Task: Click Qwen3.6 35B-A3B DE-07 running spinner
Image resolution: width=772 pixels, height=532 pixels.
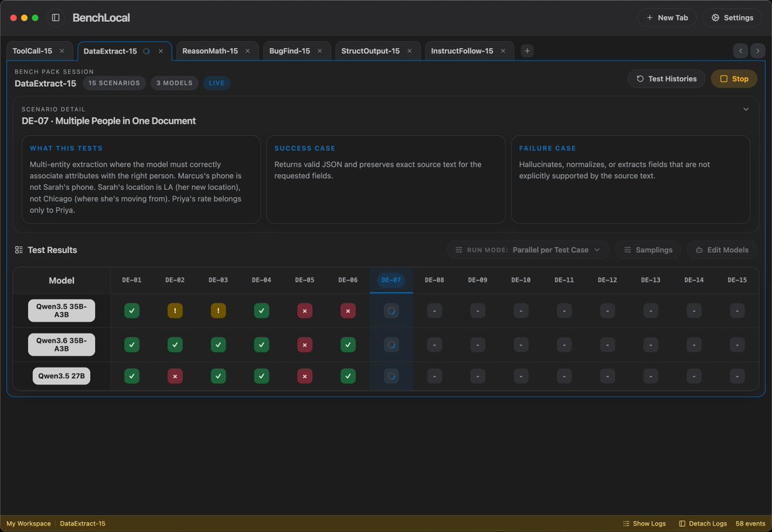Action: click(x=391, y=345)
